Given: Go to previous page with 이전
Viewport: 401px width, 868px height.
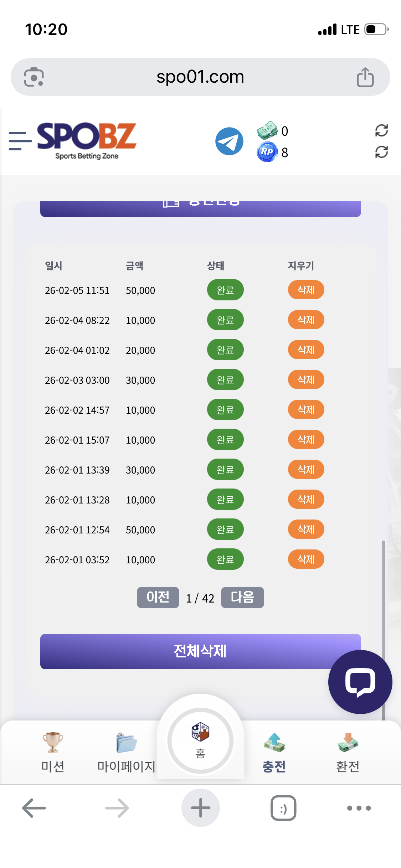Looking at the screenshot, I should point(158,597).
